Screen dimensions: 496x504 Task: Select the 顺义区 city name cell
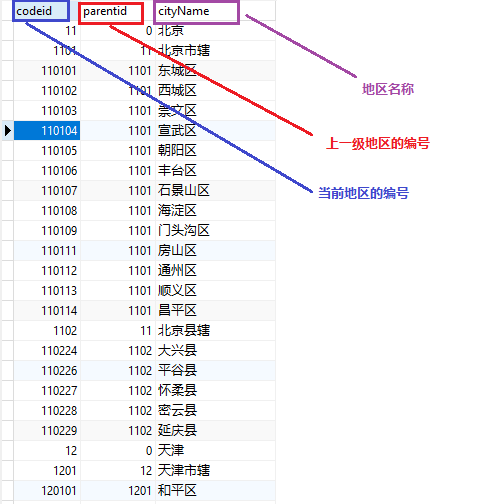tap(215, 290)
